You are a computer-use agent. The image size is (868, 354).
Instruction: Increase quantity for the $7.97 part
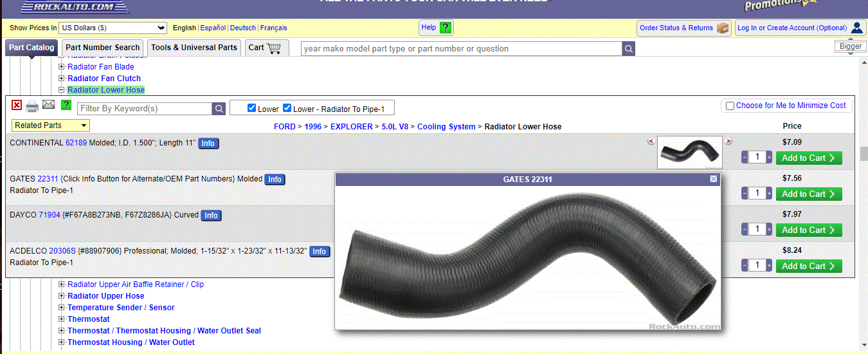coord(769,230)
